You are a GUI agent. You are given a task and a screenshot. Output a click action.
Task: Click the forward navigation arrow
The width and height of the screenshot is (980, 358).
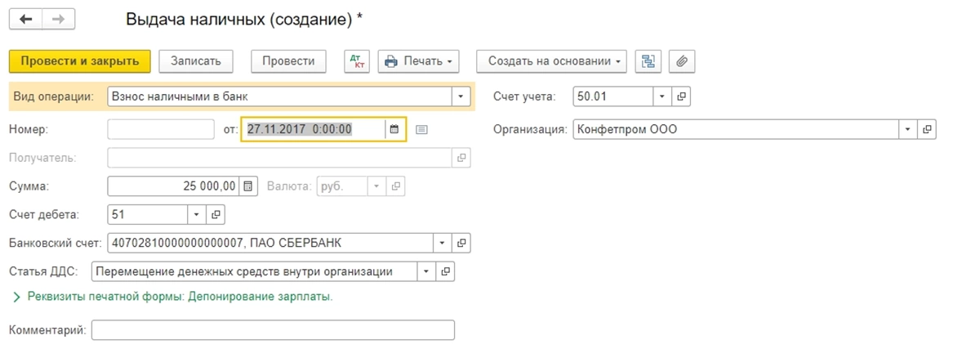(x=58, y=18)
